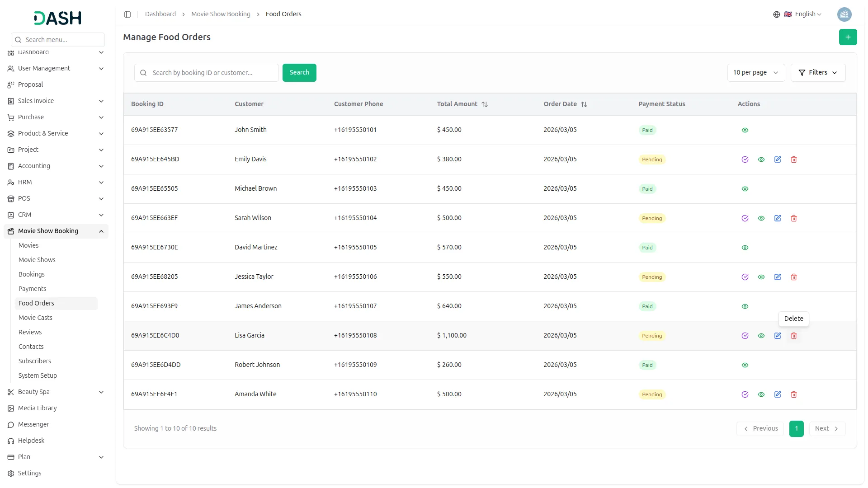Screen dimensions: 868x488
Task: Click the edit icon on Emily Davis's order
Action: tap(778, 160)
